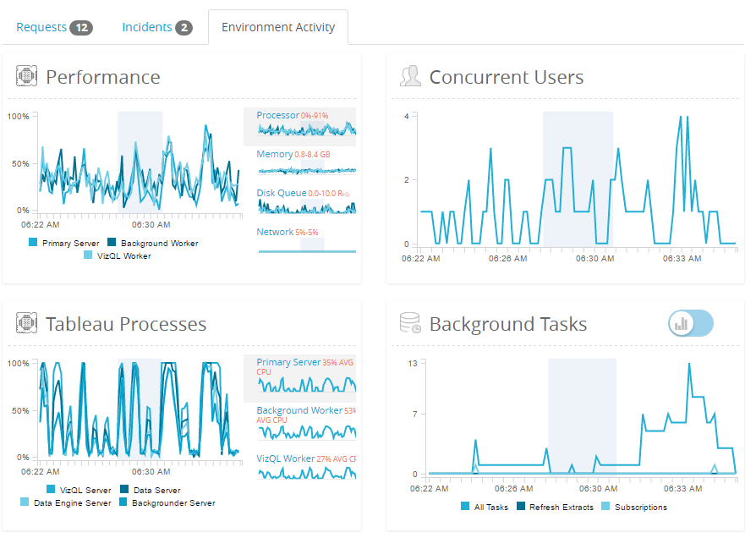Screen dimensions: 756x538
Task: Click the Network 5%-5% range value
Action: coord(307,233)
